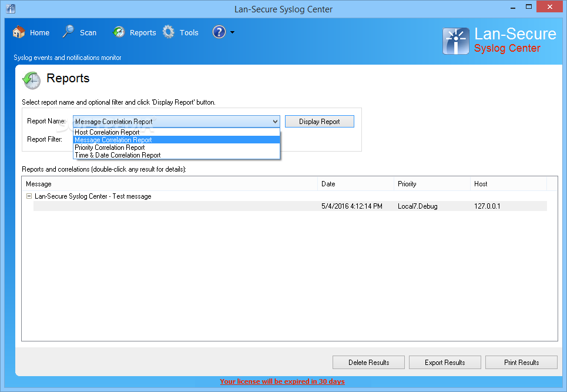Click the Local7.Debug priority cell
The image size is (567, 392).
point(418,206)
